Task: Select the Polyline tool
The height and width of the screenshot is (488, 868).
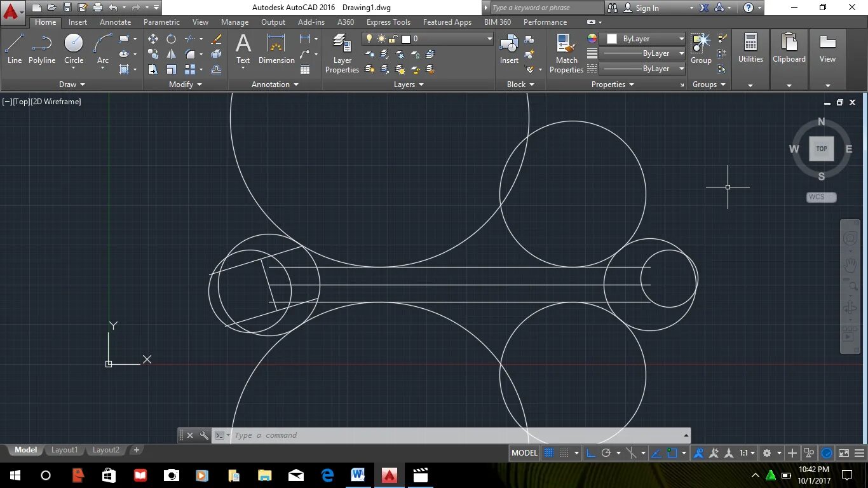Action: (42, 49)
